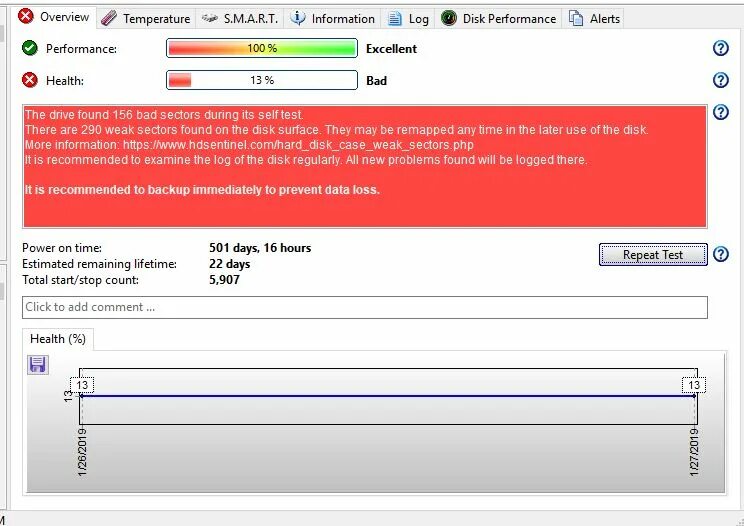Switch to the Disk Performance tab
The width and height of the screenshot is (744, 526).
[498, 18]
